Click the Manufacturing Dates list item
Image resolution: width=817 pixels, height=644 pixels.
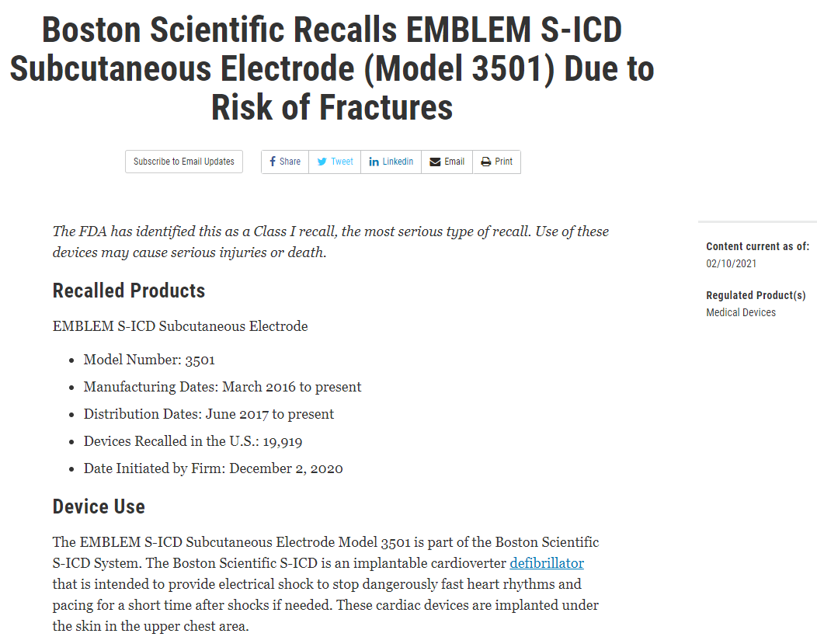coord(222,387)
